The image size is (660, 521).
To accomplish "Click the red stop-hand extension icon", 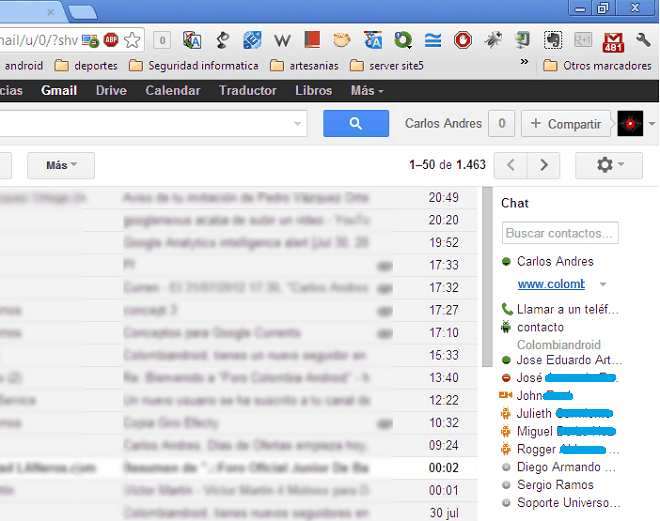I will tap(463, 40).
